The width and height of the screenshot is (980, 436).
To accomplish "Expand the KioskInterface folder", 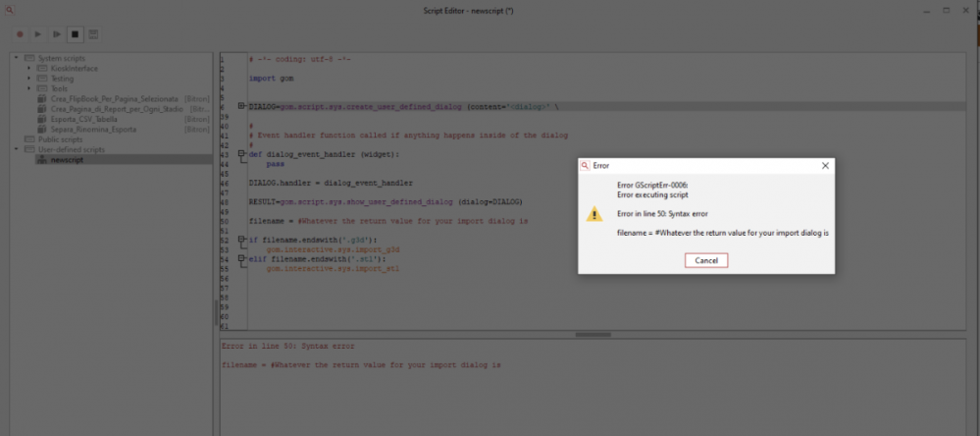I will tap(28, 68).
